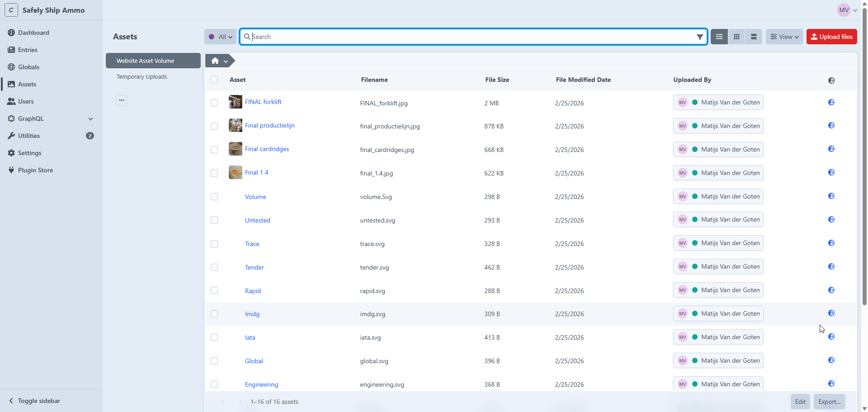The image size is (868, 412).
Task: Click the globe icon for FINAL forklift
Action: (x=831, y=102)
